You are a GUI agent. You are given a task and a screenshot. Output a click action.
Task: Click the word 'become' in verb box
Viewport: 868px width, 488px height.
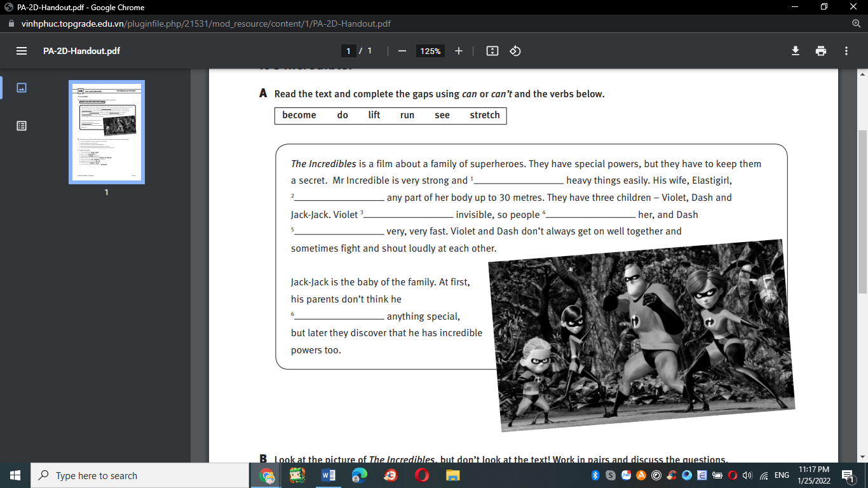[299, 115]
